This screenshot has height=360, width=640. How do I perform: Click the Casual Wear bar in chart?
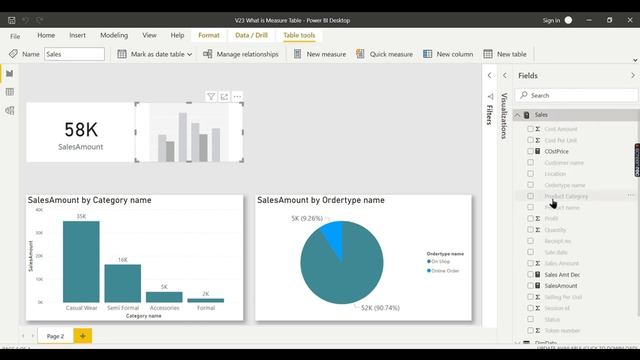(x=81, y=262)
